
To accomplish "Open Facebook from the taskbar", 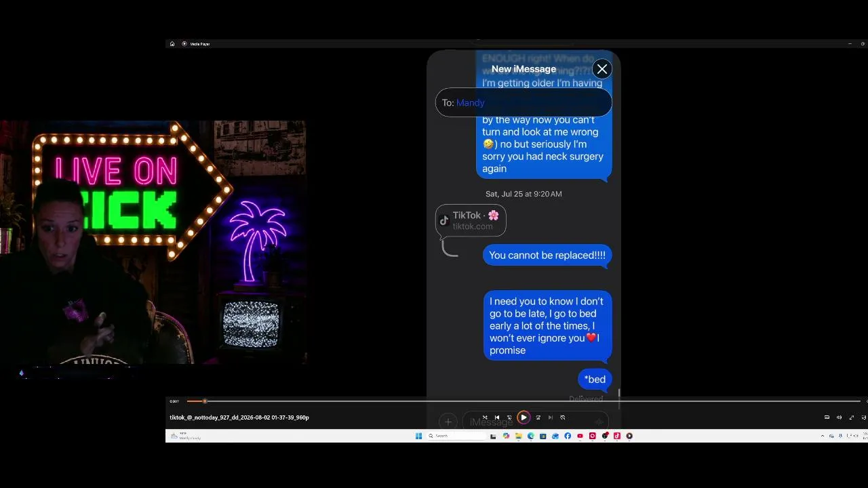I will coord(568,436).
